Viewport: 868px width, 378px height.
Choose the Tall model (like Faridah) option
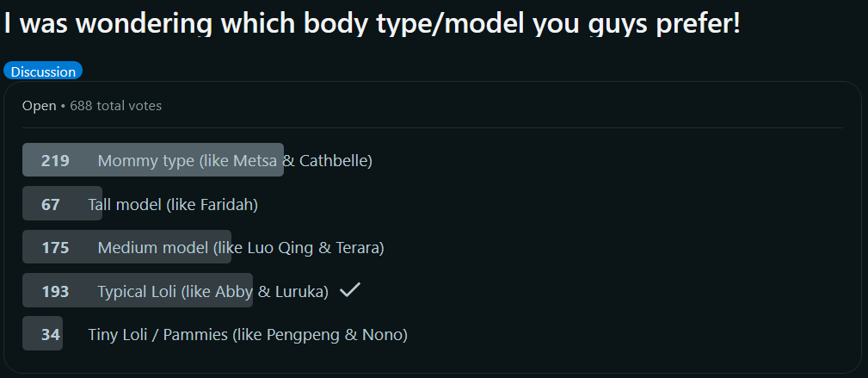(173, 204)
